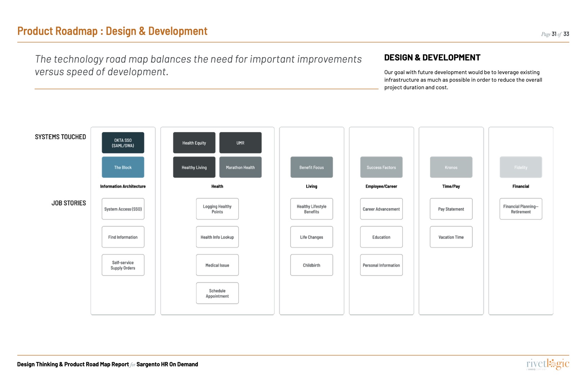Click the Life Changes card
Viewport: 588px width, 380px height.
coord(312,237)
